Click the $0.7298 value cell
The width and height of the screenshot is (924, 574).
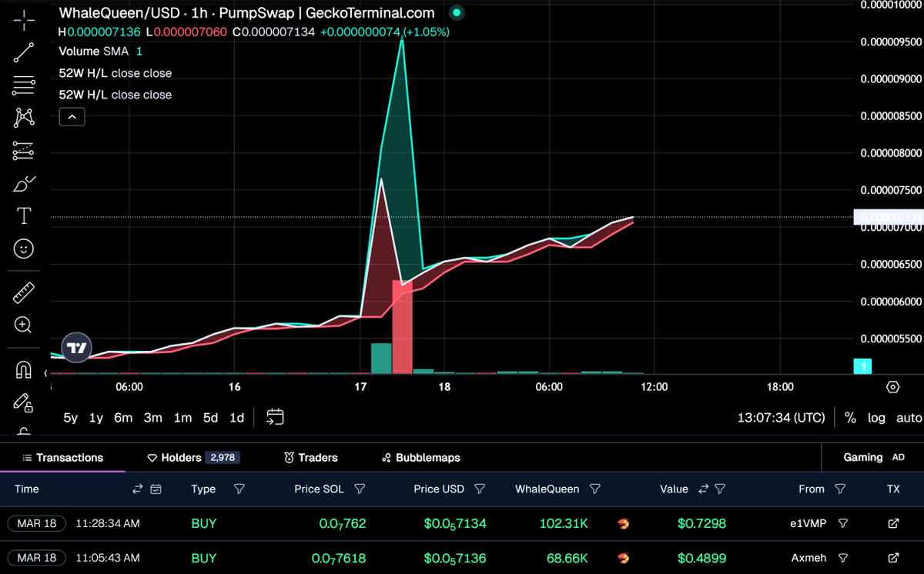701,523
